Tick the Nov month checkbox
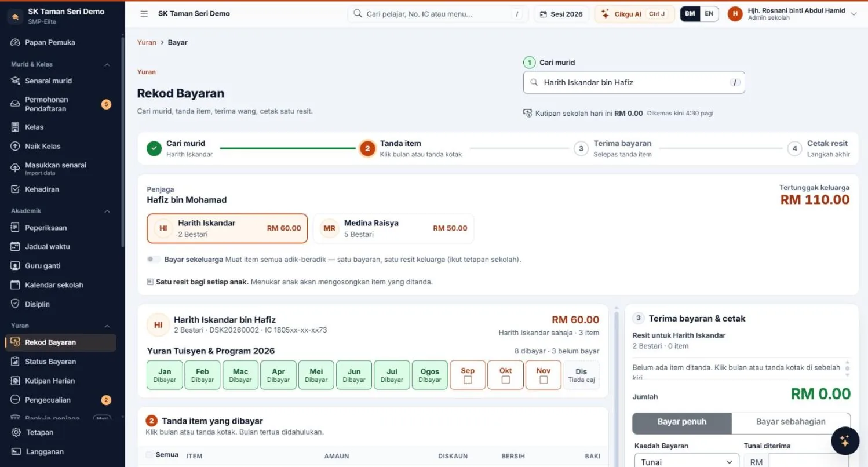Image resolution: width=868 pixels, height=467 pixels. [544, 380]
